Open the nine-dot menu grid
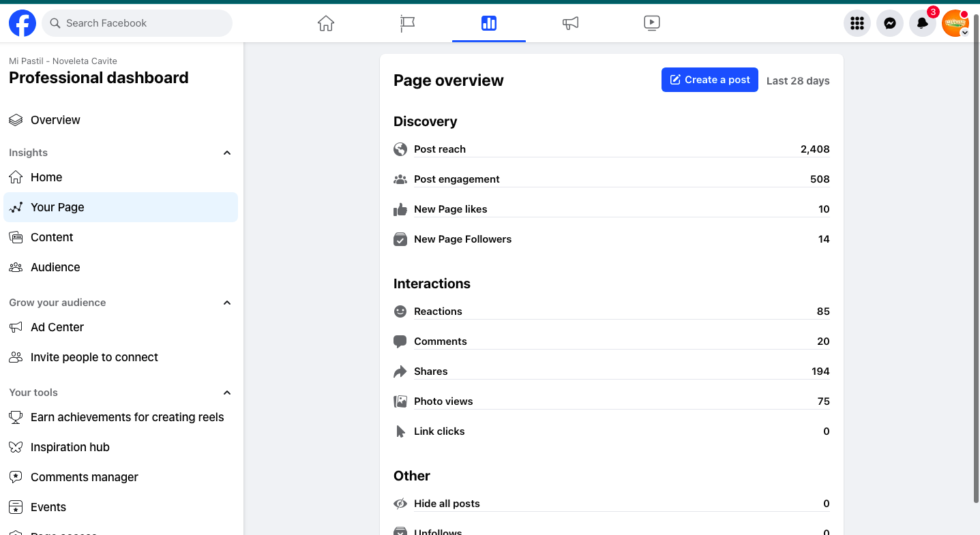The width and height of the screenshot is (980, 535). click(857, 23)
